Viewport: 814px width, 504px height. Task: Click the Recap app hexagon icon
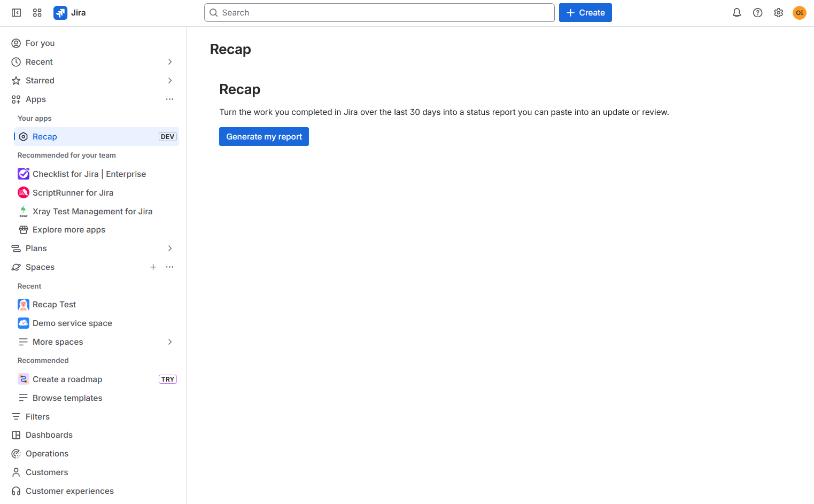click(x=24, y=137)
